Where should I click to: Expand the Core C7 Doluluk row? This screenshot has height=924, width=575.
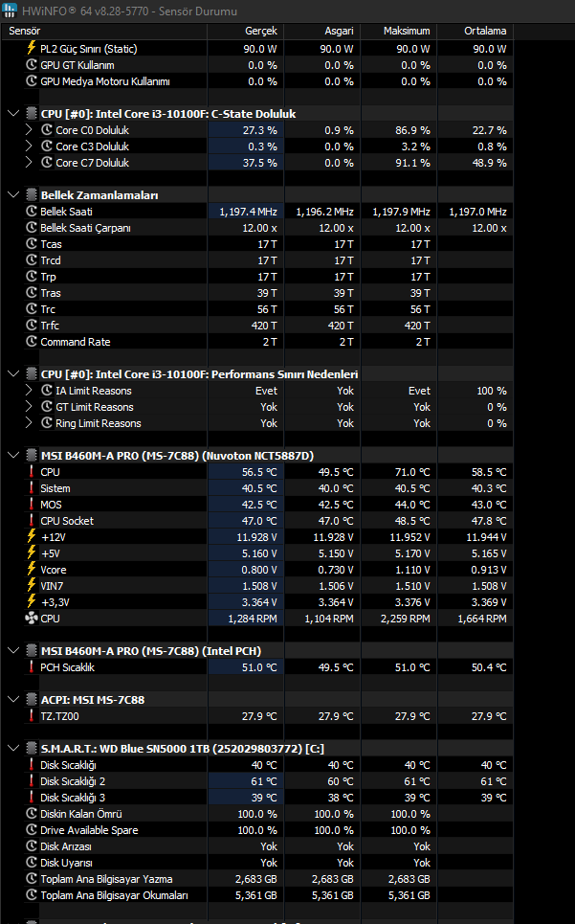pyautogui.click(x=29, y=162)
